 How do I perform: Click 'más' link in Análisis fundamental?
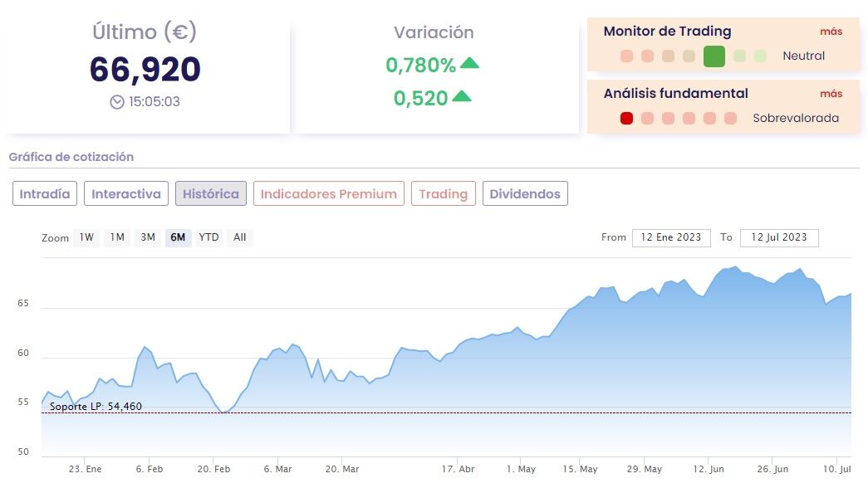pyautogui.click(x=831, y=94)
